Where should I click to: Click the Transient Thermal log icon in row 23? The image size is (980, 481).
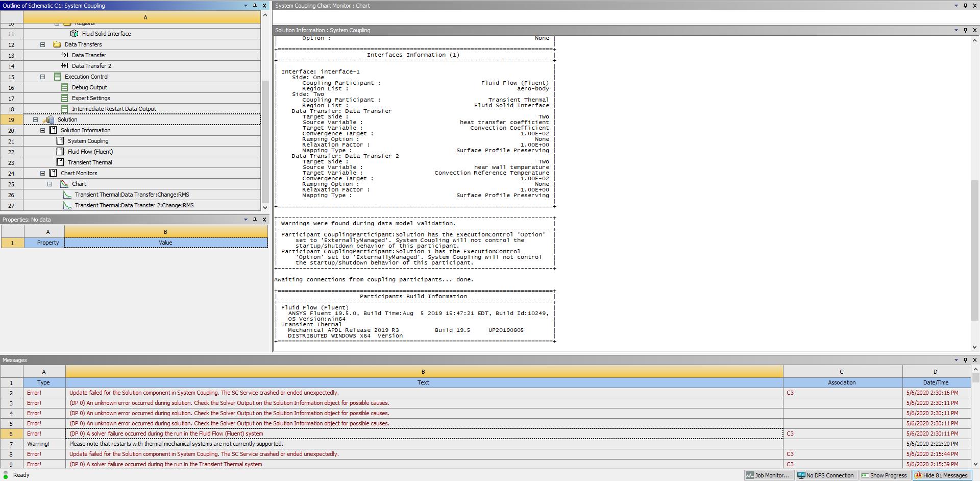click(60, 162)
